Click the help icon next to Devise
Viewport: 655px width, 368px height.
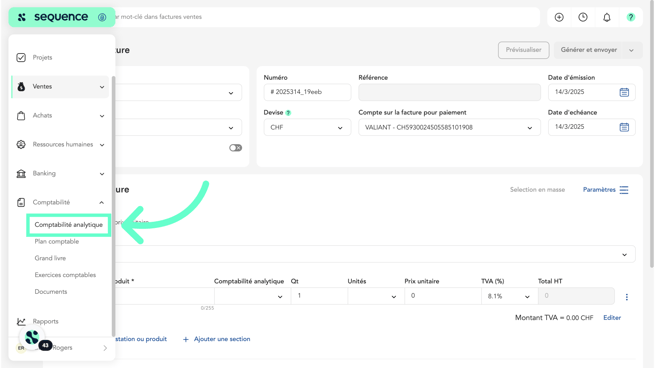(288, 113)
